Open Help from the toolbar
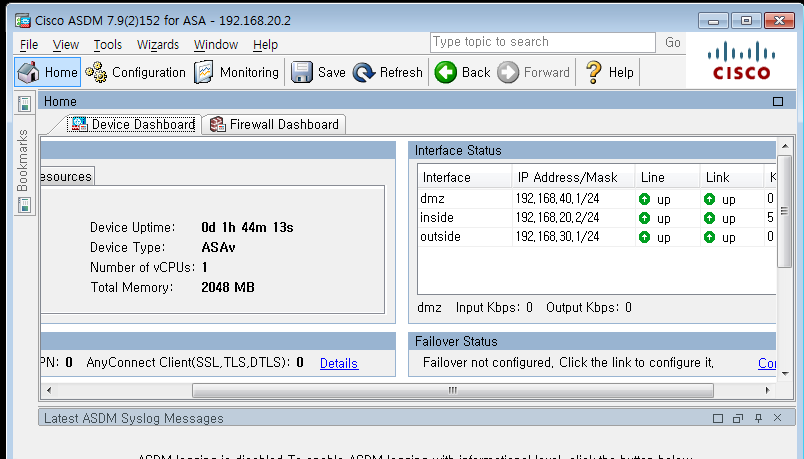 pos(610,72)
